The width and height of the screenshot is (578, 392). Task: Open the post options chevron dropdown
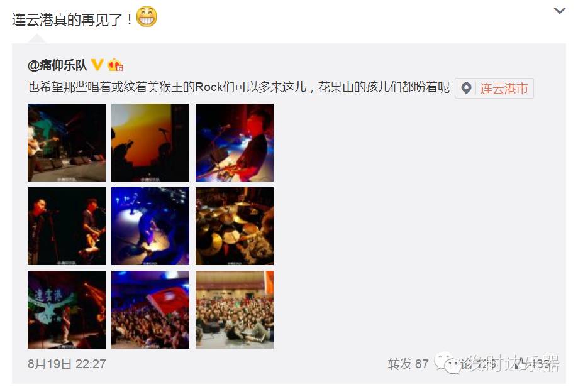560,11
